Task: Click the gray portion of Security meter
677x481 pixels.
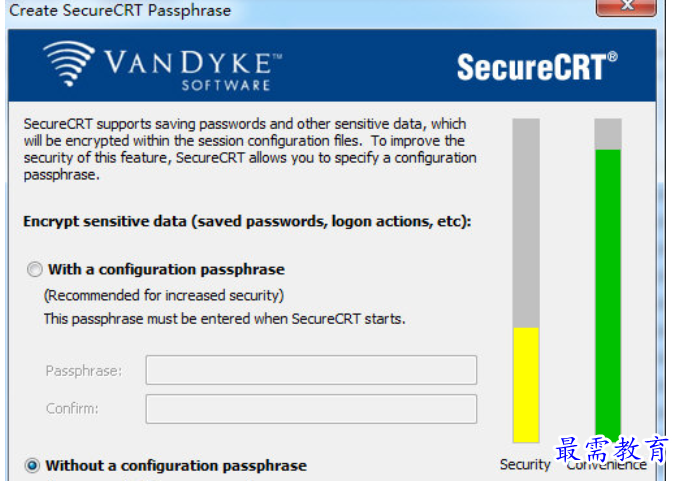Action: (x=526, y=222)
